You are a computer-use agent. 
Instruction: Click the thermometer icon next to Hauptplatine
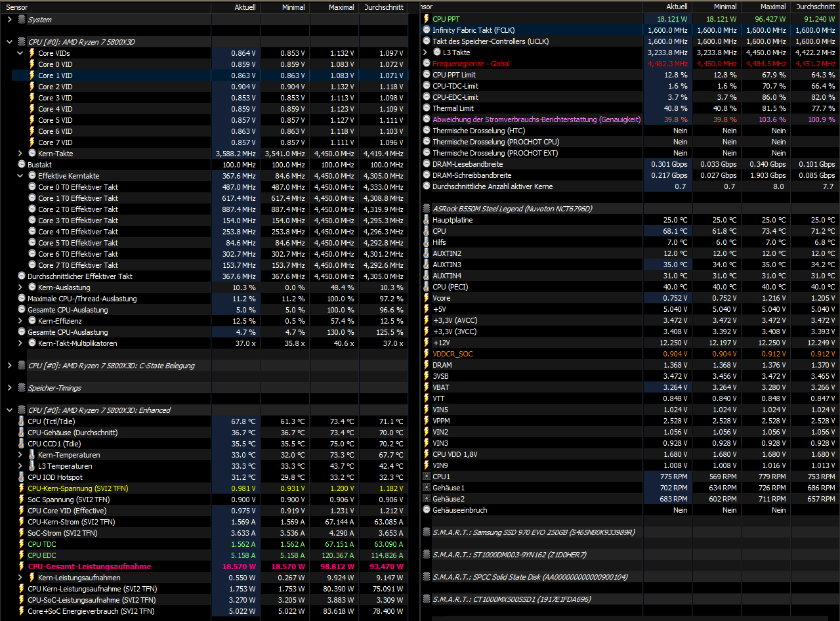(427, 220)
